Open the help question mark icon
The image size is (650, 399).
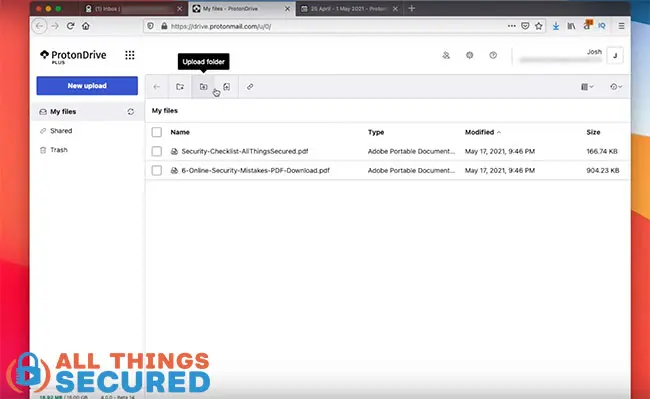click(x=493, y=55)
